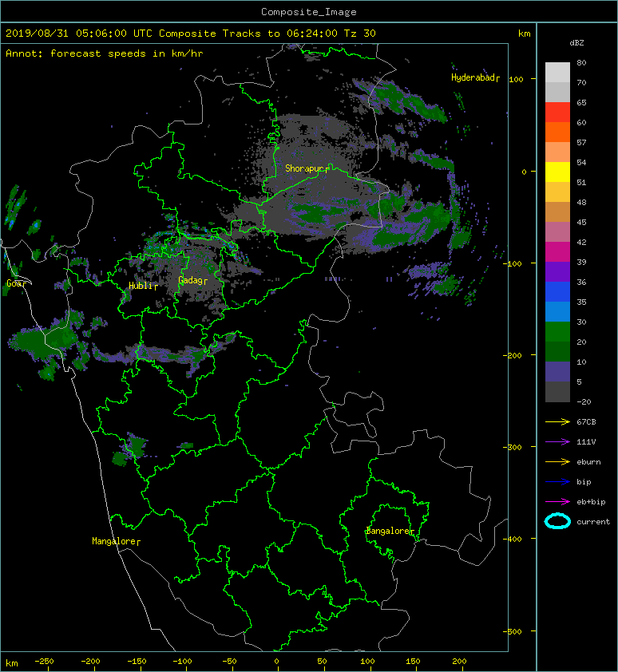
Task: Choose the mauve 42-45 dBZ swatch
Action: (x=557, y=232)
